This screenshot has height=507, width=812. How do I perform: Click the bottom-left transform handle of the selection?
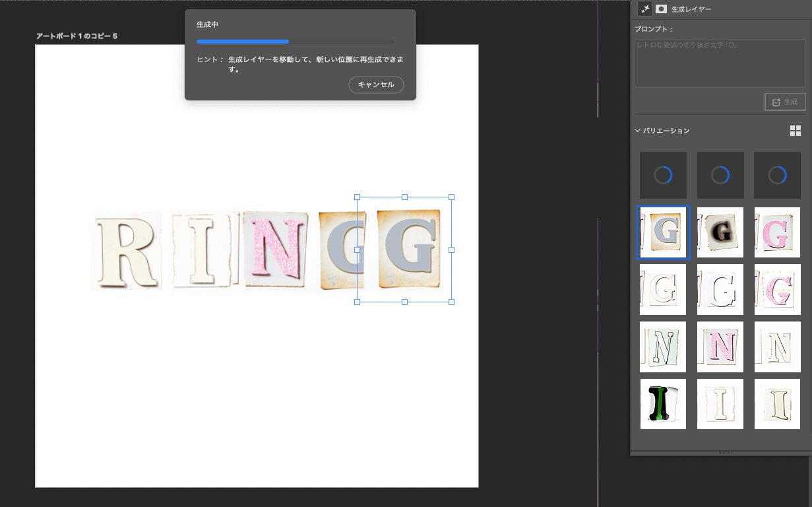coord(357,302)
